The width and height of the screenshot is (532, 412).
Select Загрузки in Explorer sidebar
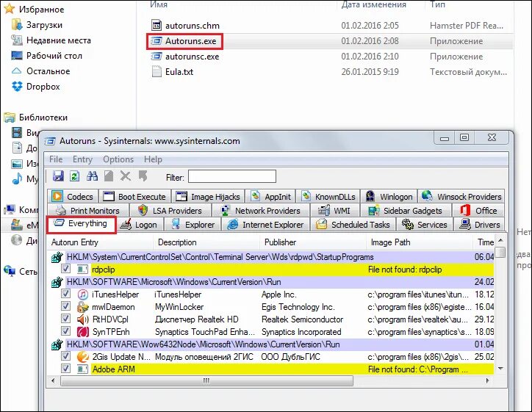[44, 25]
